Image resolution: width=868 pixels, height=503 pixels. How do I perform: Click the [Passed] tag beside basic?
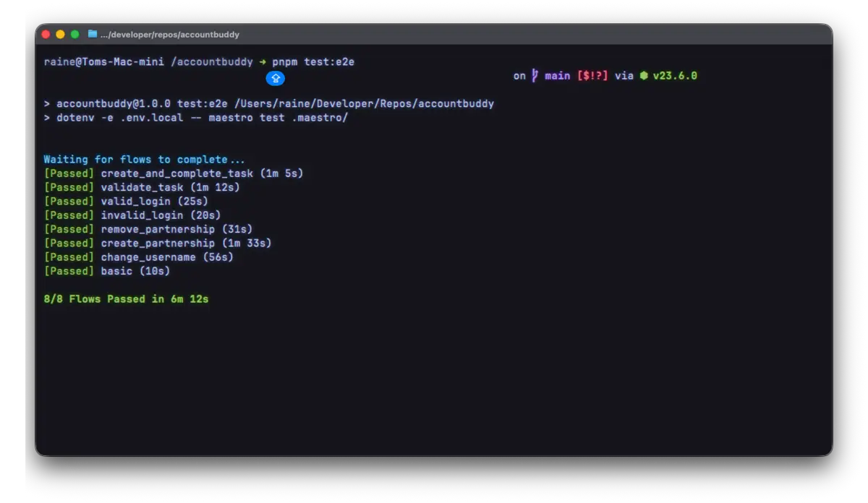(x=69, y=271)
